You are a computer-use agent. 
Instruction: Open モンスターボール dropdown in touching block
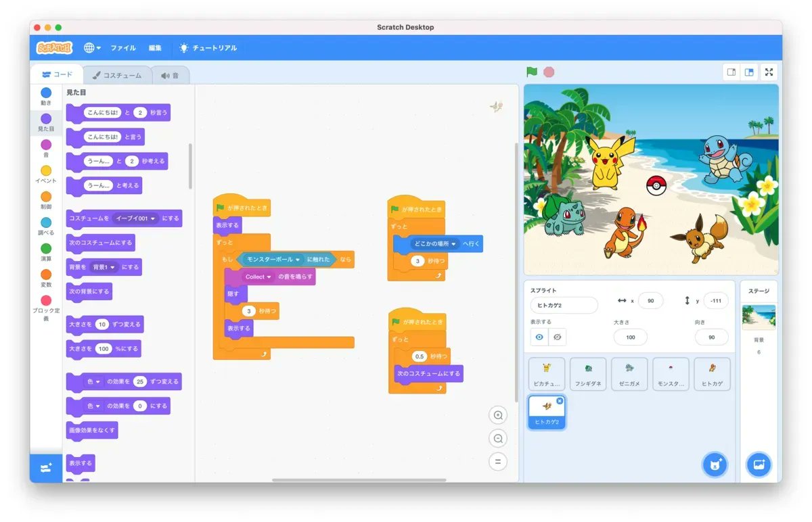(273, 259)
